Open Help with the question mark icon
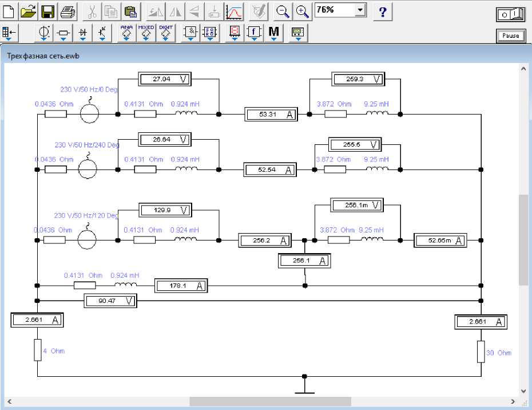 point(383,11)
